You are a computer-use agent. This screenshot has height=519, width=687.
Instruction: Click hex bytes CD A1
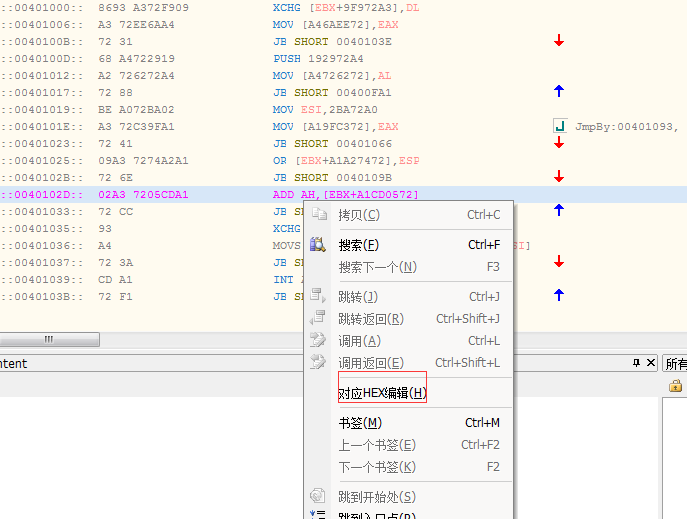pos(115,279)
